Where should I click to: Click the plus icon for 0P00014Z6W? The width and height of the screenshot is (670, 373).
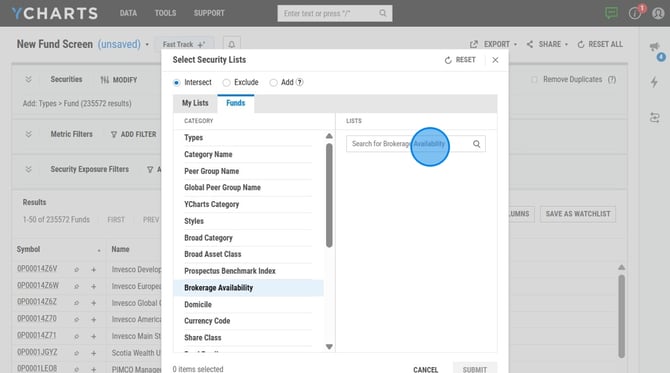(94, 286)
